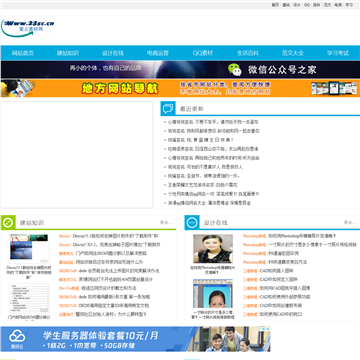Open the orange 地方网站导航 banner
The height and width of the screenshot is (360, 360).
(x=180, y=88)
